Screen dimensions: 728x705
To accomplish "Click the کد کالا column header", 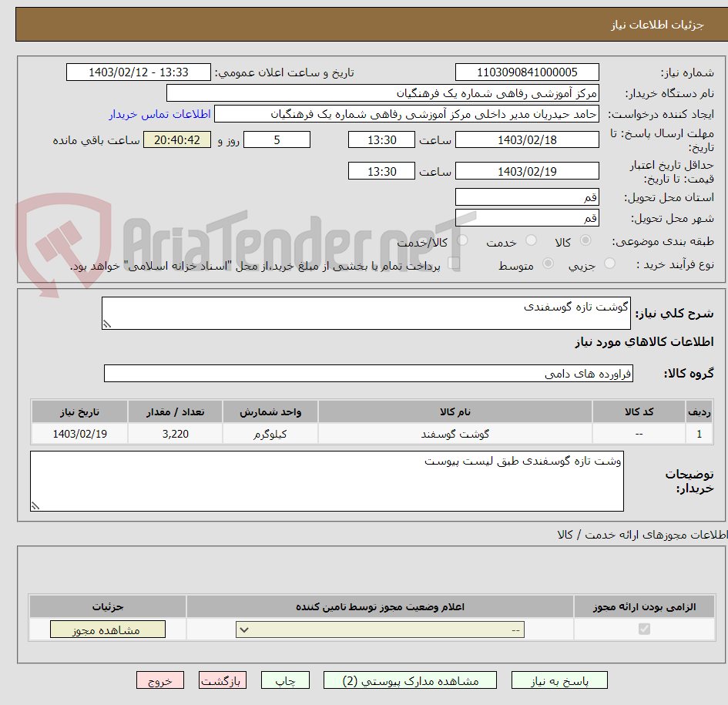I will point(639,412).
